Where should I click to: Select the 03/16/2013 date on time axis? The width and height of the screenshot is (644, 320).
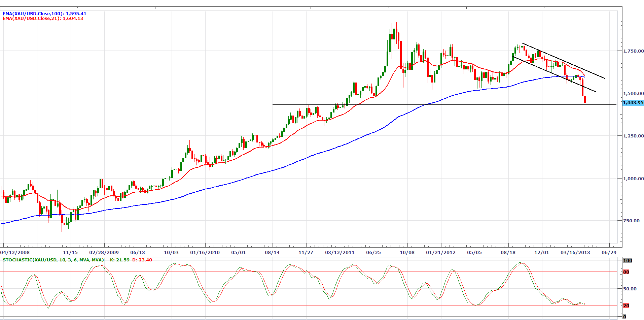tap(575, 252)
